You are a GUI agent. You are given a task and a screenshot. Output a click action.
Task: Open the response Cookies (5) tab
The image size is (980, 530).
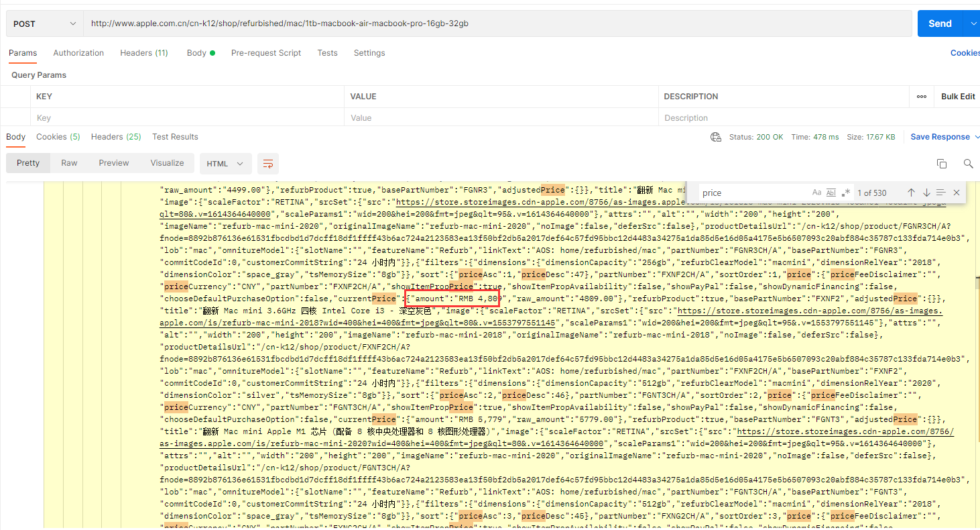(x=58, y=137)
